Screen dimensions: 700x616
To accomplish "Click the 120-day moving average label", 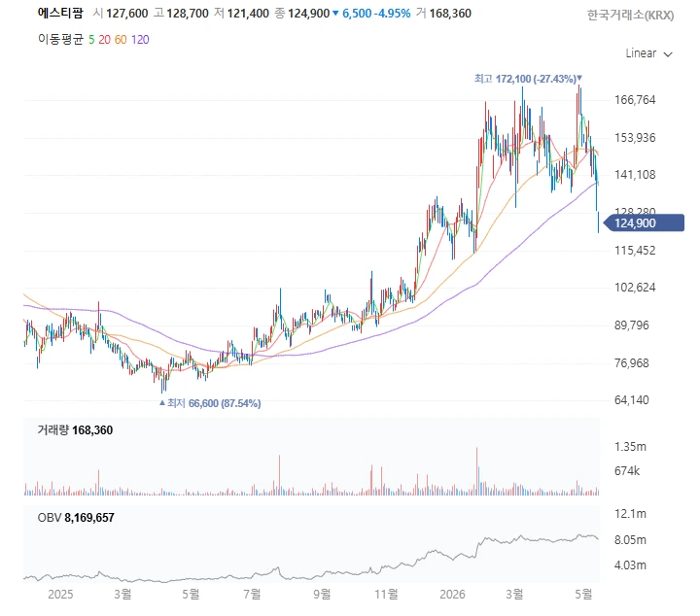I will click(x=140, y=40).
